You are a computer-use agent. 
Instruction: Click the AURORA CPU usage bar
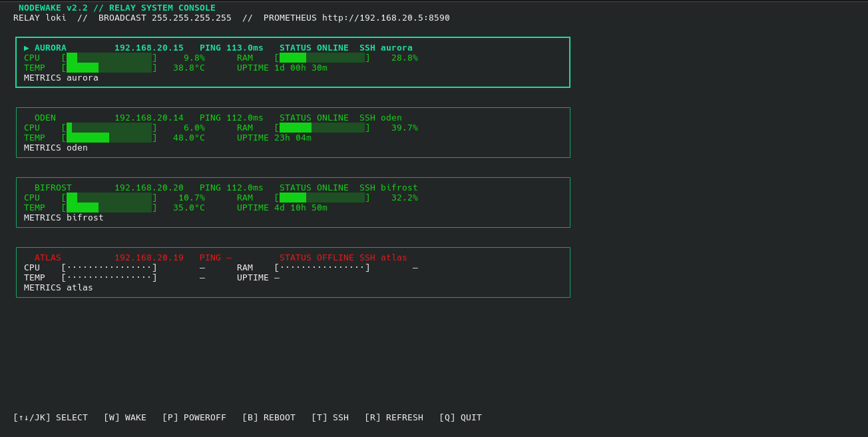tap(109, 58)
